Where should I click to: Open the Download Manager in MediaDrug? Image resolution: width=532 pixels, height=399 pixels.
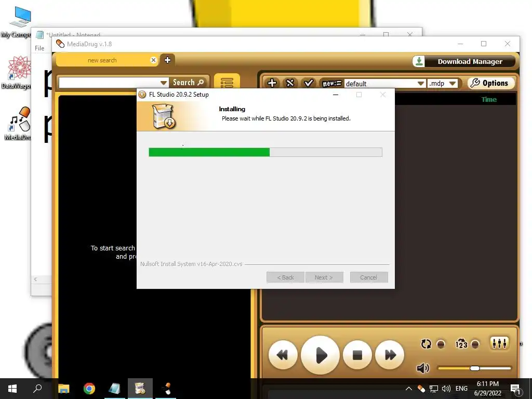[x=464, y=61]
